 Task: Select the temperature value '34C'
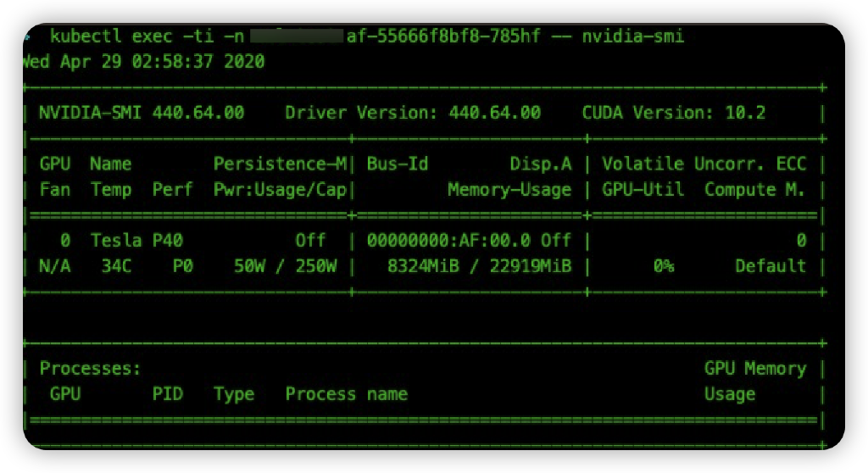[116, 266]
